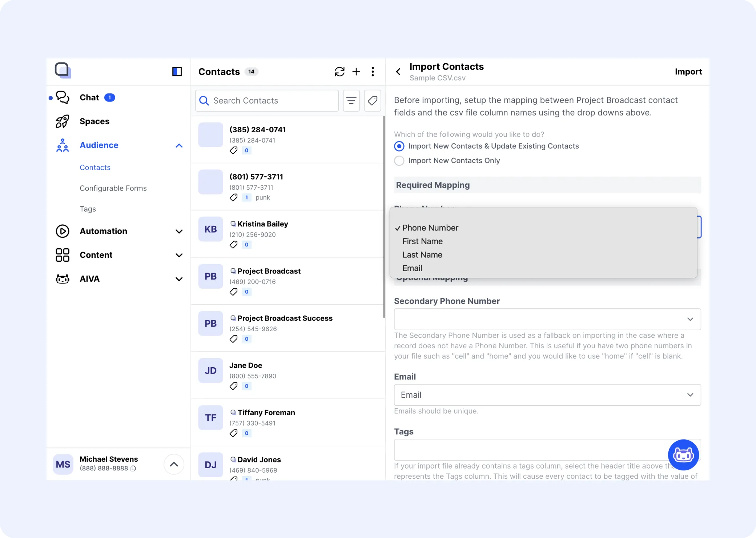This screenshot has width=756, height=538.
Task: Add a new contact with plus icon
Action: (x=356, y=72)
